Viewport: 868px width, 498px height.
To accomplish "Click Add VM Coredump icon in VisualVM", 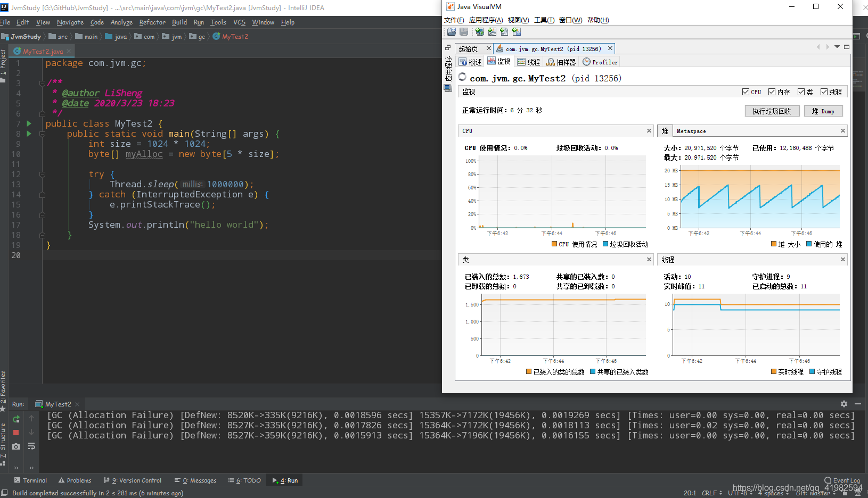I will click(504, 32).
